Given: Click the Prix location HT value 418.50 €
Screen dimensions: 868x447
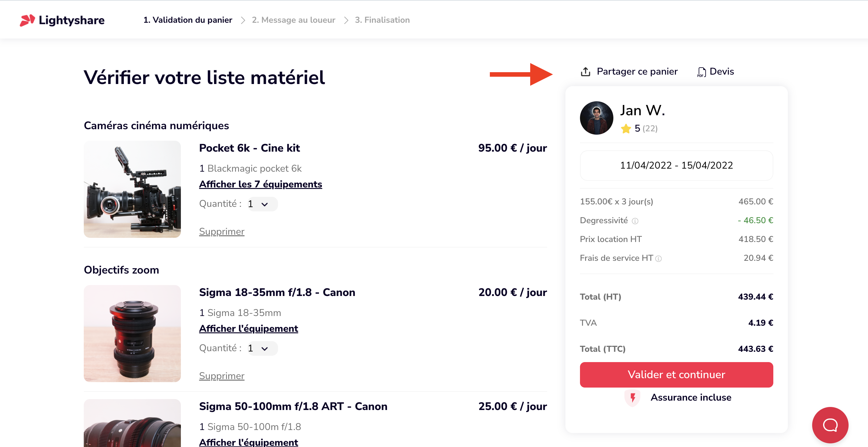Looking at the screenshot, I should pos(756,239).
